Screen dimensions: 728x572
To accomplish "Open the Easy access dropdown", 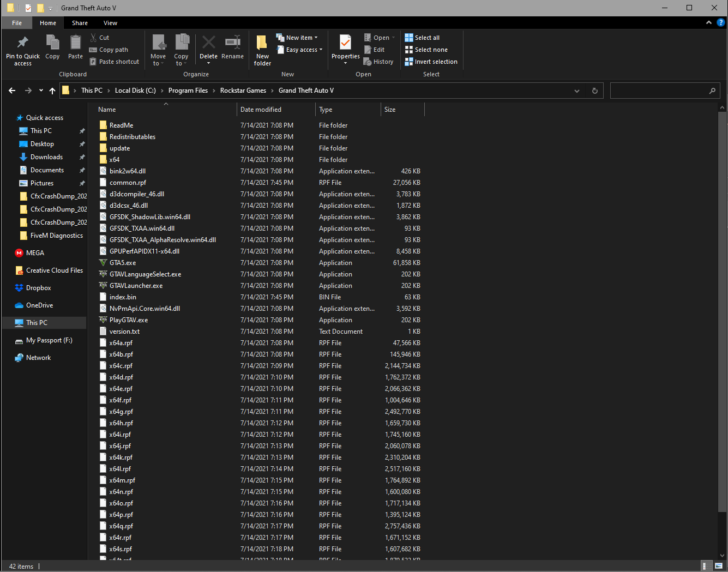I will point(302,50).
